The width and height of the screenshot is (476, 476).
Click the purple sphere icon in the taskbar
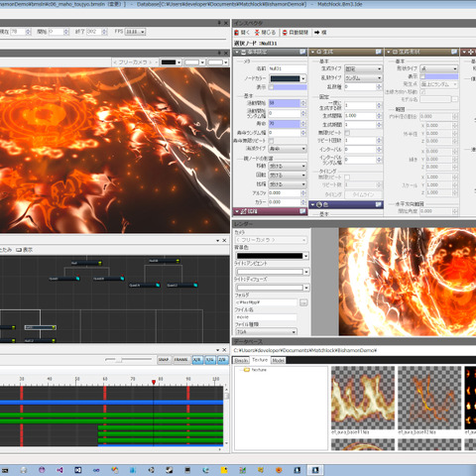pos(42,470)
